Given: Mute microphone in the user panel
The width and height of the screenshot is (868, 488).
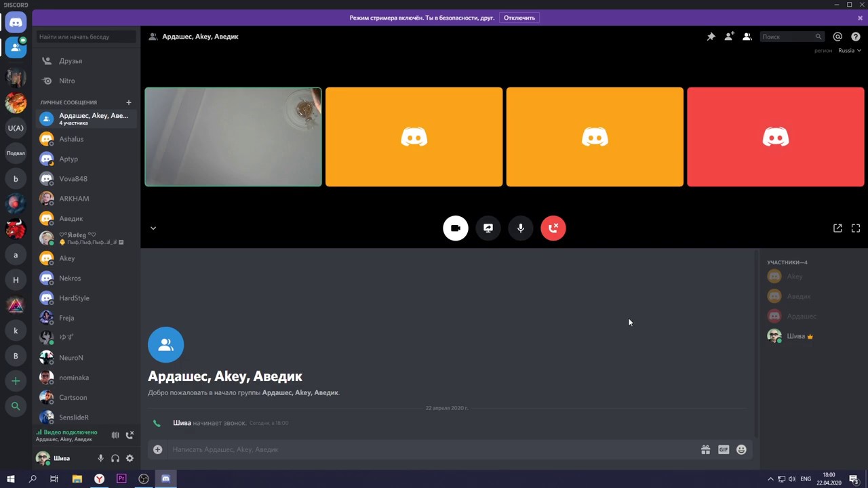Looking at the screenshot, I should [100, 458].
